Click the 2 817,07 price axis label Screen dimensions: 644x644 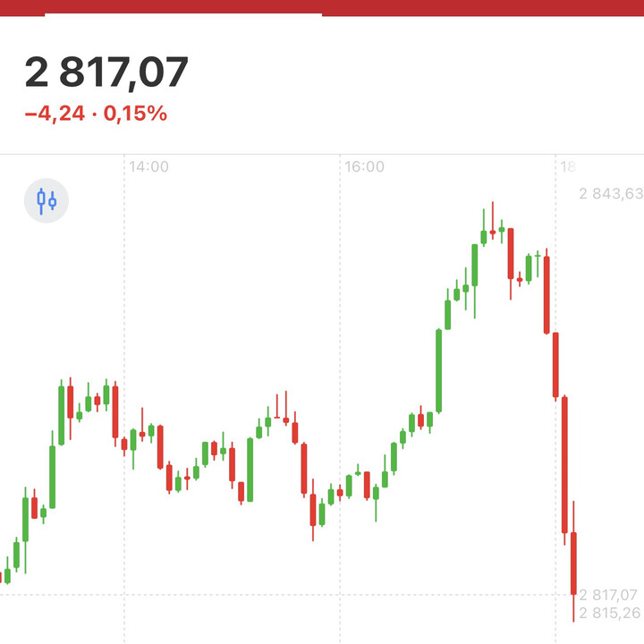pyautogui.click(x=610, y=595)
